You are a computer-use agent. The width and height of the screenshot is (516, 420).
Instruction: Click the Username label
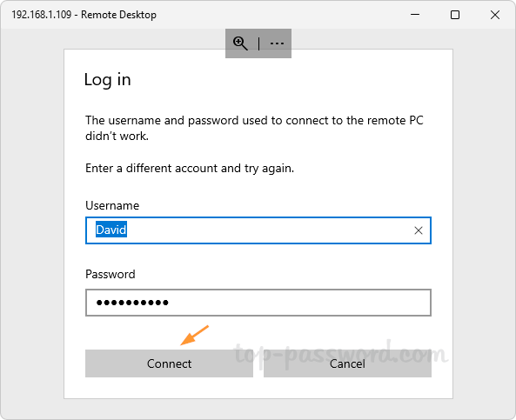(112, 205)
